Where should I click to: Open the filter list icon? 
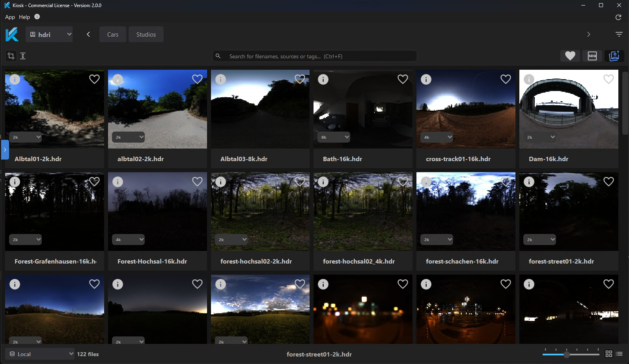tap(619, 34)
